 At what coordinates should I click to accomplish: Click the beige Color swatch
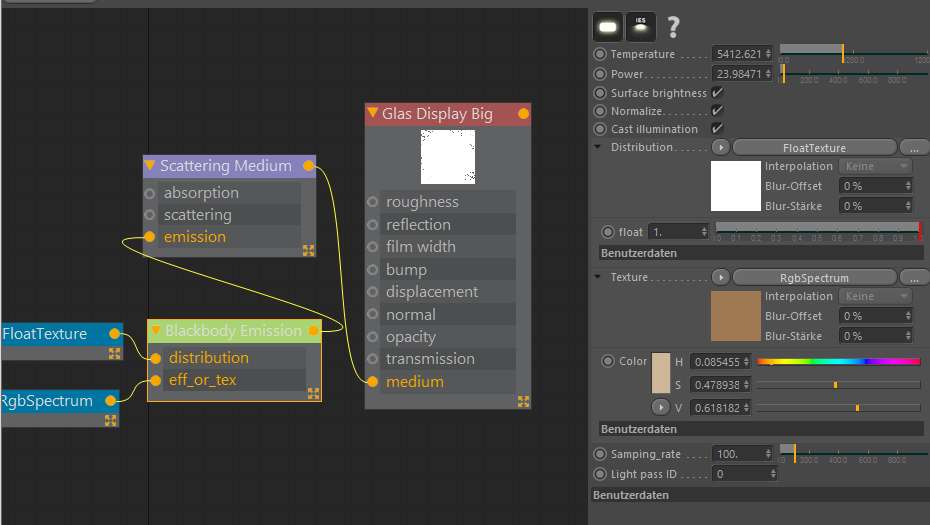661,373
